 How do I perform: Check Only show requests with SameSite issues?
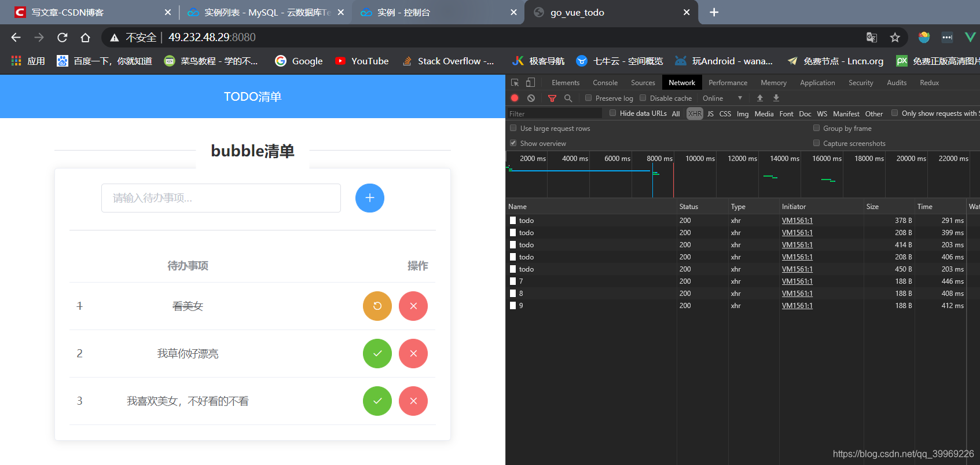tap(894, 113)
